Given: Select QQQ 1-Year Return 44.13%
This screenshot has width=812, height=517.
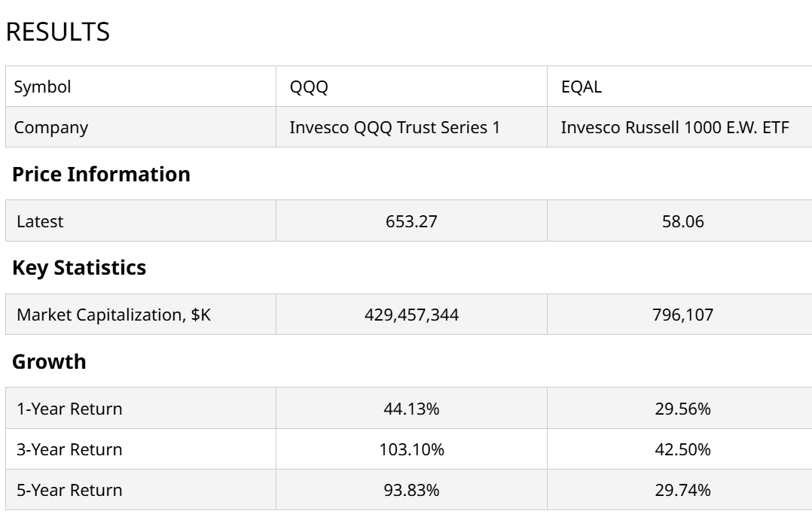Looking at the screenshot, I should pyautogui.click(x=411, y=409).
